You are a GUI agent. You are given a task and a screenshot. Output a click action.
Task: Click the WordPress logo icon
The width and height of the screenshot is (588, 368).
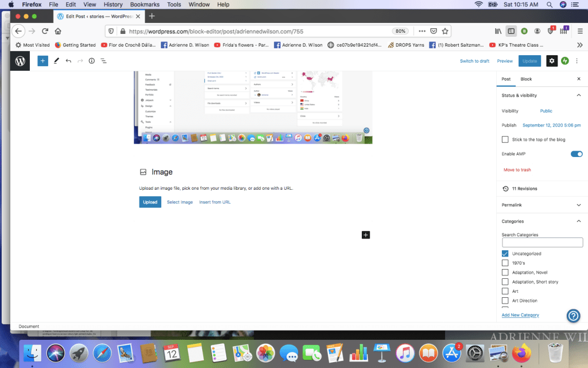tap(20, 61)
